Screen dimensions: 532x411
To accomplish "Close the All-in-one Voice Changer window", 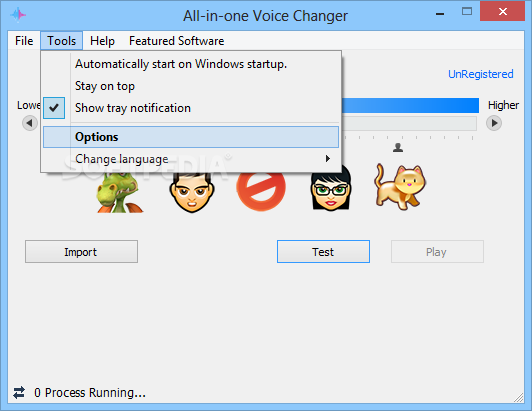I will (x=503, y=12).
